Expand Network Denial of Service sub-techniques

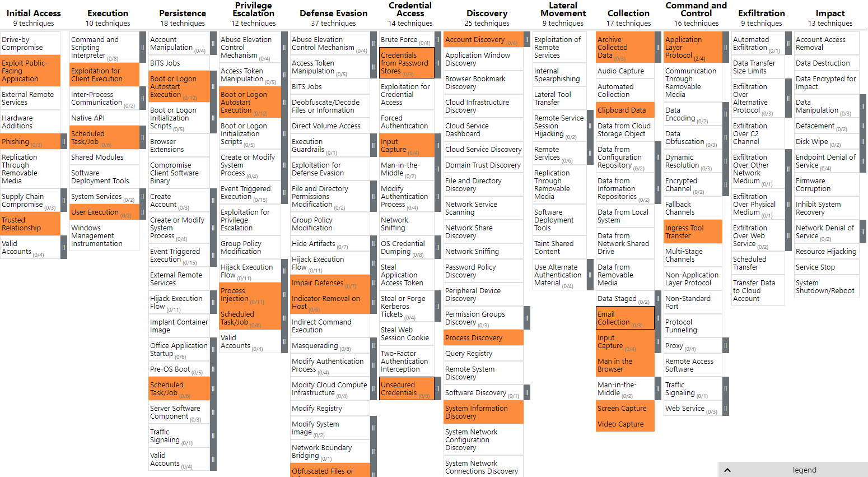click(863, 231)
